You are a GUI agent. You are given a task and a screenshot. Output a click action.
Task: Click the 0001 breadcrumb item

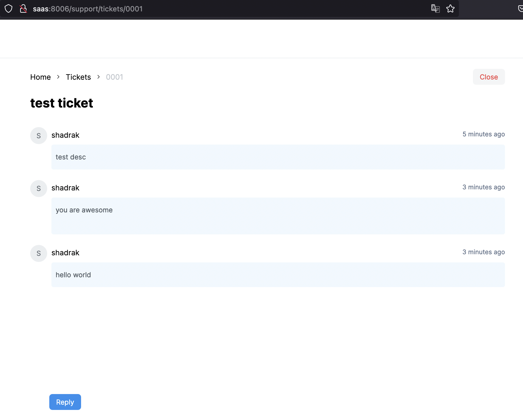(114, 77)
